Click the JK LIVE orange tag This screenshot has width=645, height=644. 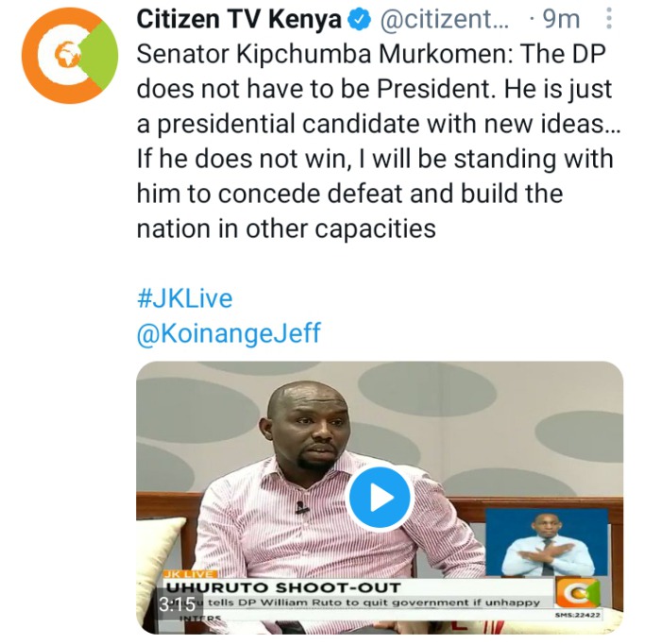point(190,574)
